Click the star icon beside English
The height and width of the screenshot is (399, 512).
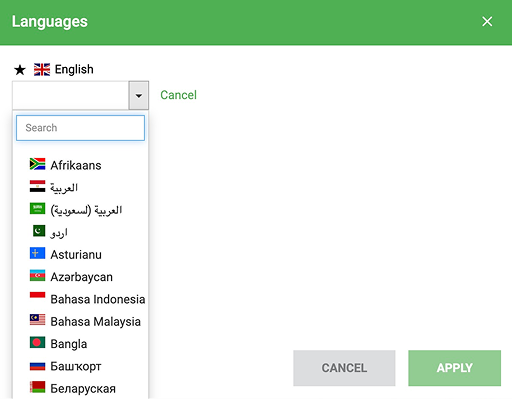pyautogui.click(x=20, y=70)
